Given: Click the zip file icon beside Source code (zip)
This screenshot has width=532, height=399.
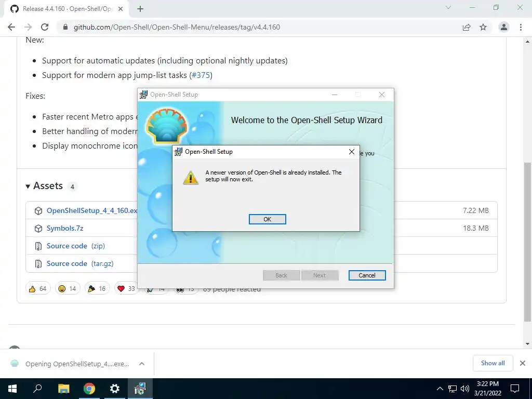Looking at the screenshot, I should pos(38,246).
